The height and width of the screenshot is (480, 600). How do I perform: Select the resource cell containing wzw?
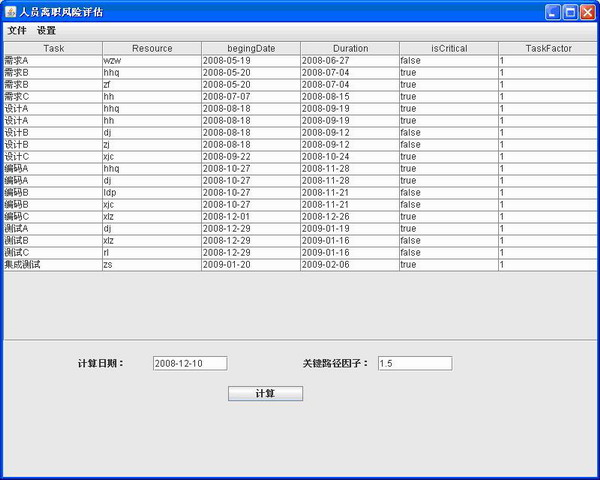pos(152,61)
